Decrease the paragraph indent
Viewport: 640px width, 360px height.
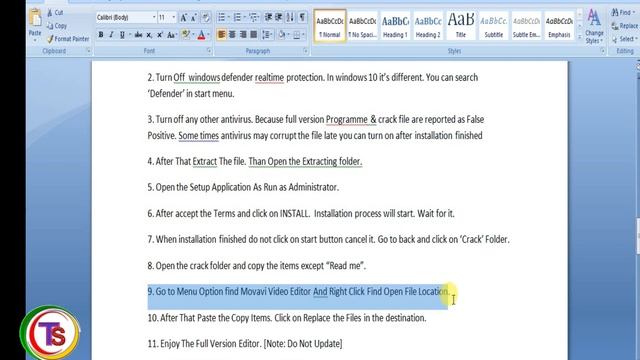[x=269, y=17]
